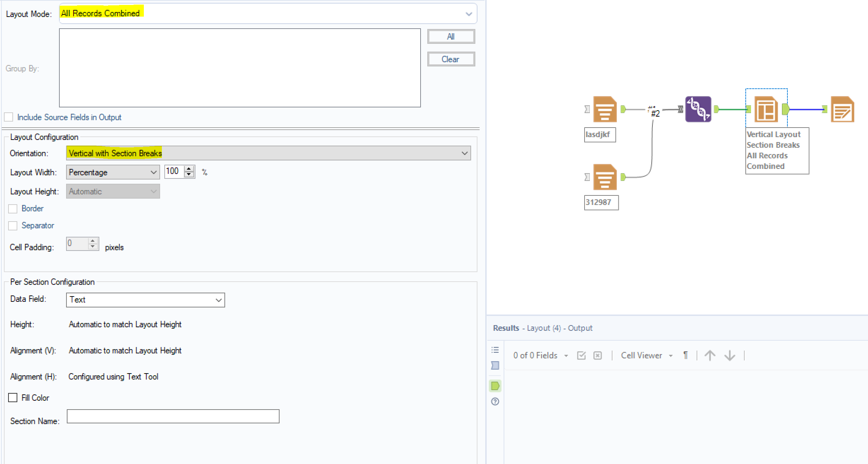
Task: Select the lasdjkf Text Input tool
Action: [x=604, y=110]
